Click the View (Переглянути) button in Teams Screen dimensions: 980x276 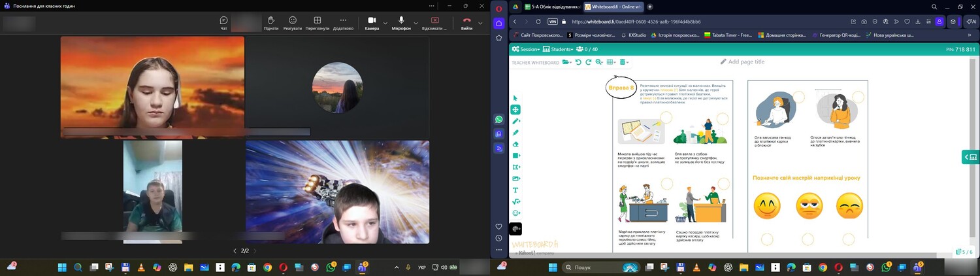[x=317, y=23]
